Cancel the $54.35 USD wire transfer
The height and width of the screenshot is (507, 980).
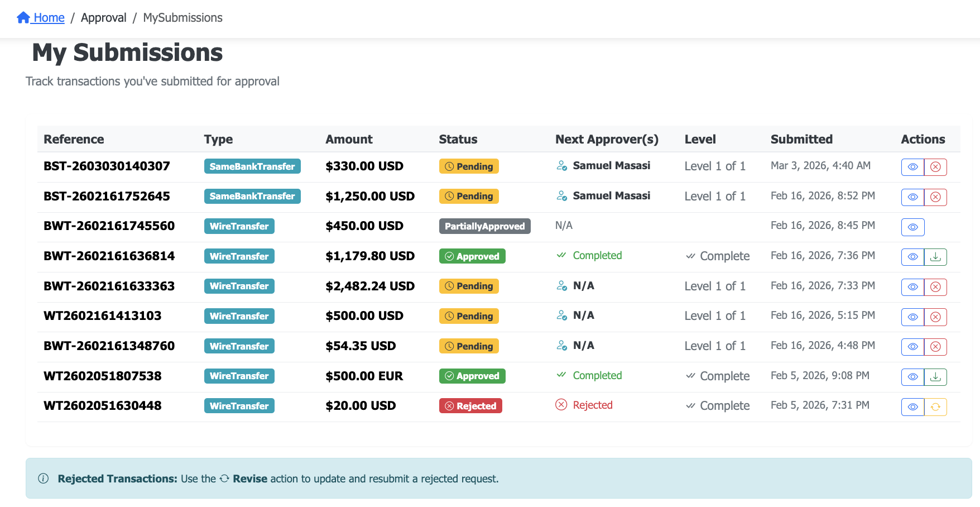point(935,347)
